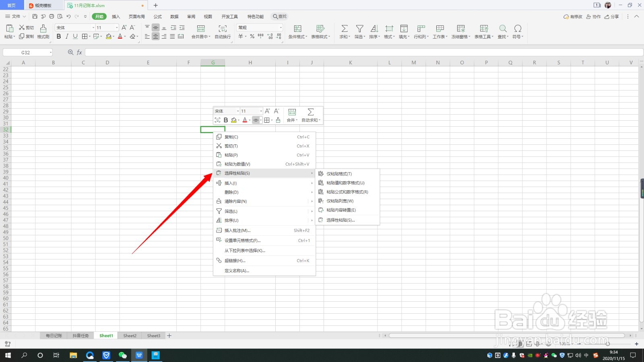The image size is (644, 362).
Task: Click the Table Style (表格样式) icon
Action: 320,29
